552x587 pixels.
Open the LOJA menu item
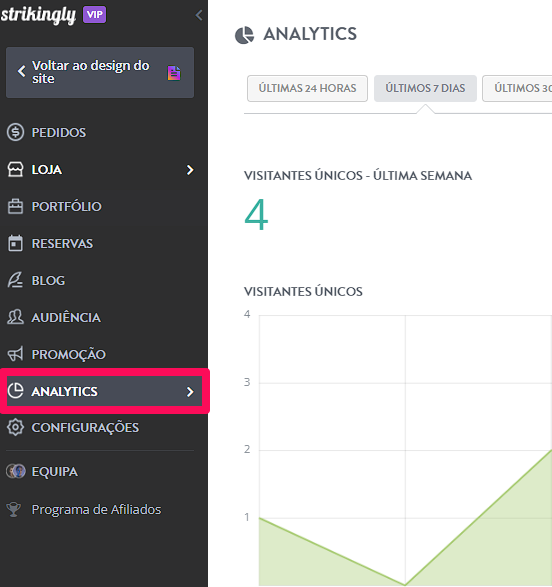click(101, 170)
